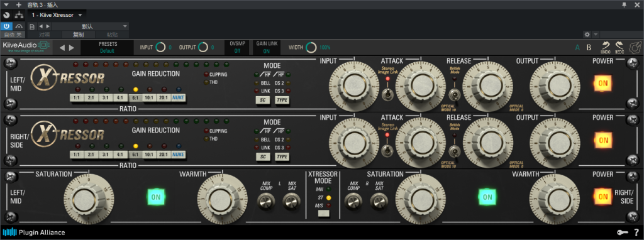The width and height of the screenshot is (644, 240).
Task: Open the routing tree icon
Action: pyautogui.click(x=19, y=15)
